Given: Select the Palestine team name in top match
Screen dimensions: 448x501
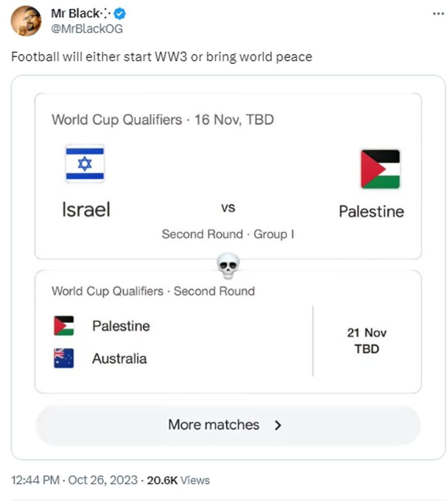Looking at the screenshot, I should click(x=371, y=211).
